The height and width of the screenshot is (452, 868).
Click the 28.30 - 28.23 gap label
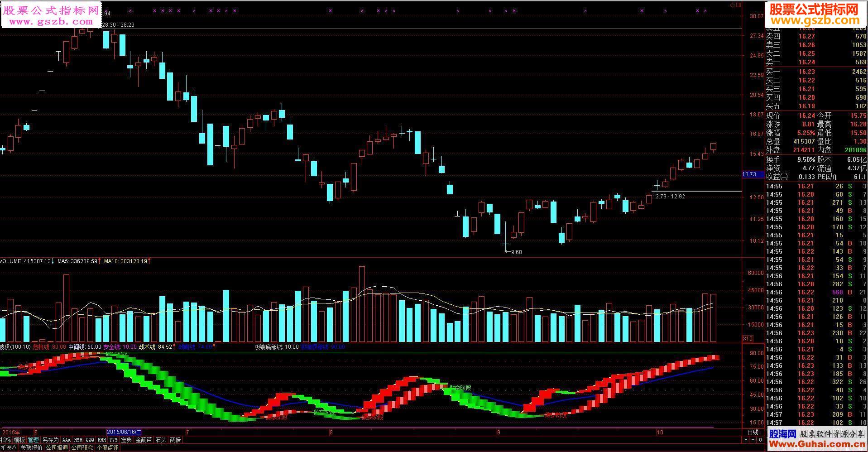pos(119,25)
